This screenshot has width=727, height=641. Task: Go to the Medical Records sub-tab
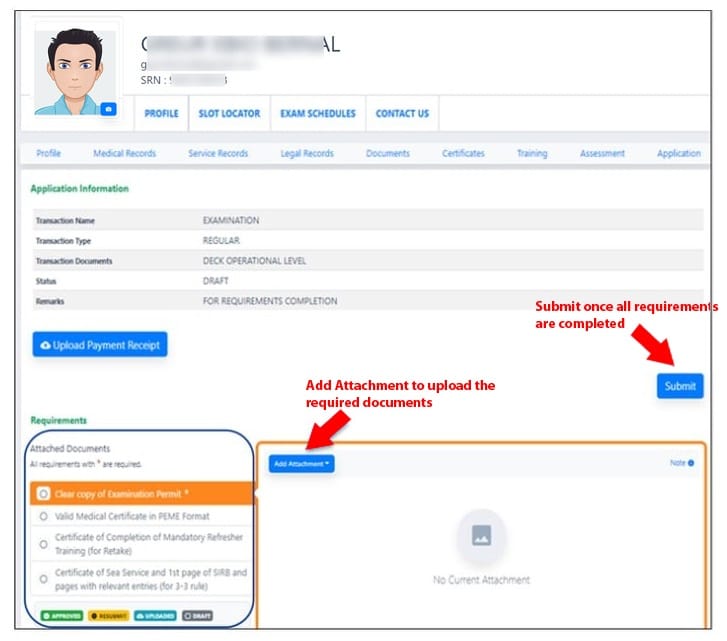click(x=124, y=153)
